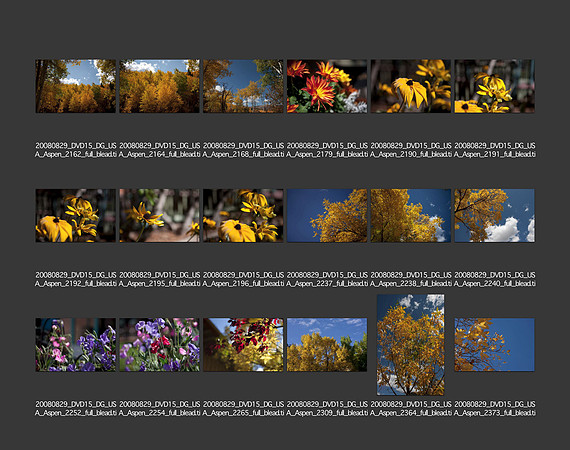Viewport: 570px width, 450px height.
Task: Open the Aspen_2254 sweet pea flowers thumbnail
Action: (159, 345)
